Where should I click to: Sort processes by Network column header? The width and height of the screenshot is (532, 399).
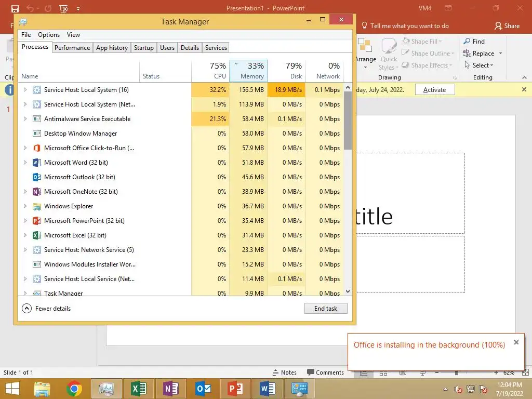point(324,71)
